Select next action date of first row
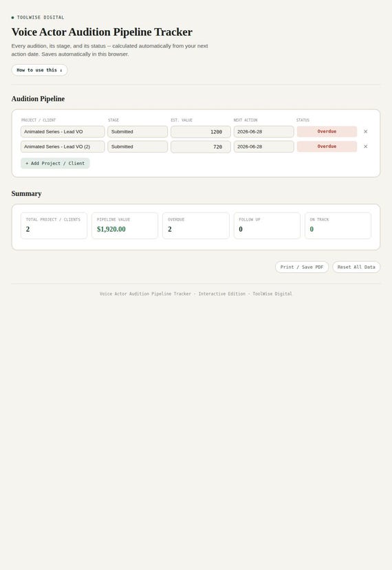The height and width of the screenshot is (570, 392). click(263, 131)
